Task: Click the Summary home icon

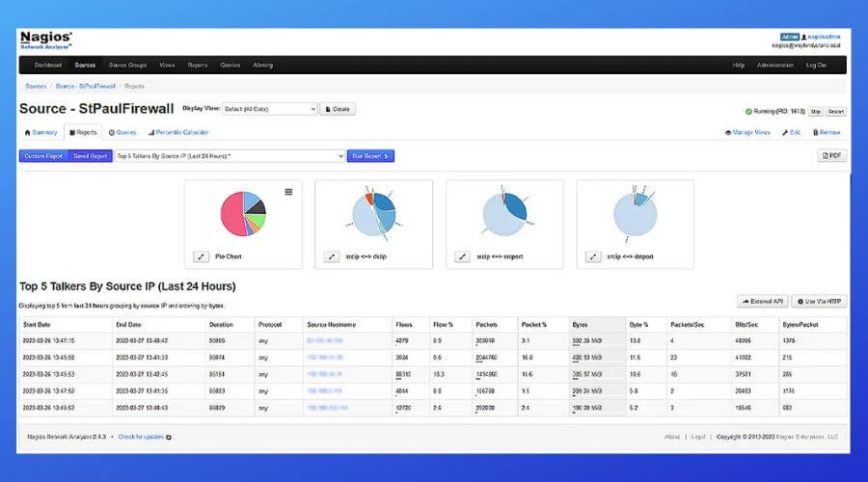Action: (28, 132)
